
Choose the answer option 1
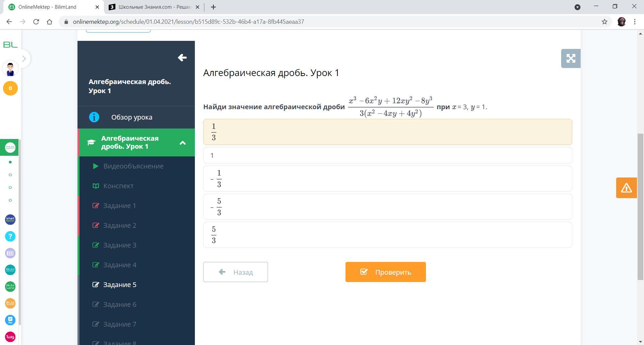click(x=387, y=155)
